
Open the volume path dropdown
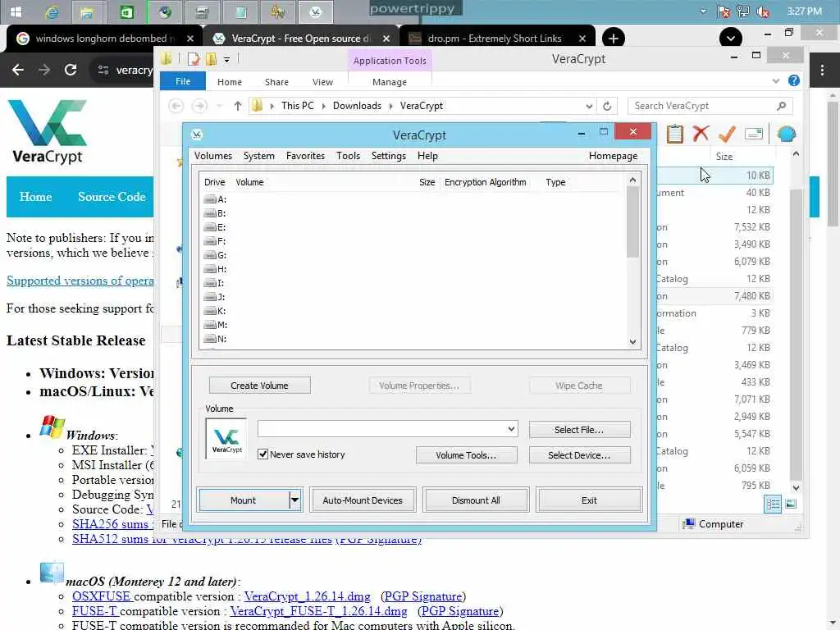511,428
